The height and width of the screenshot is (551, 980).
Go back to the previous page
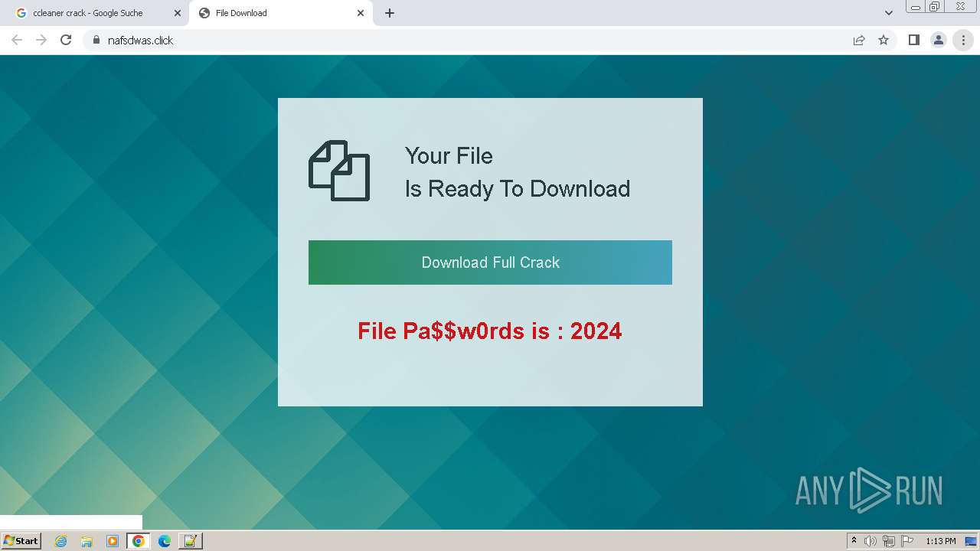coord(17,40)
